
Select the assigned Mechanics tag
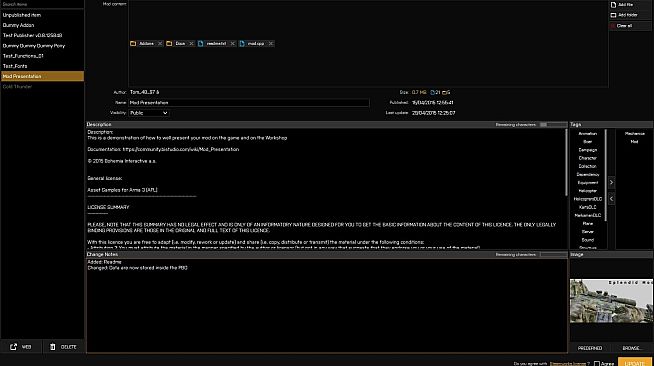click(x=634, y=134)
